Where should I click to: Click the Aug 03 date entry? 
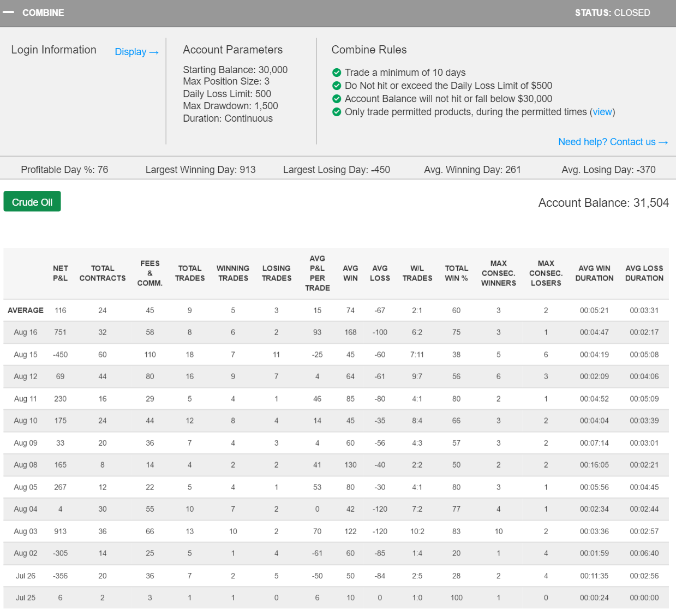[25, 531]
